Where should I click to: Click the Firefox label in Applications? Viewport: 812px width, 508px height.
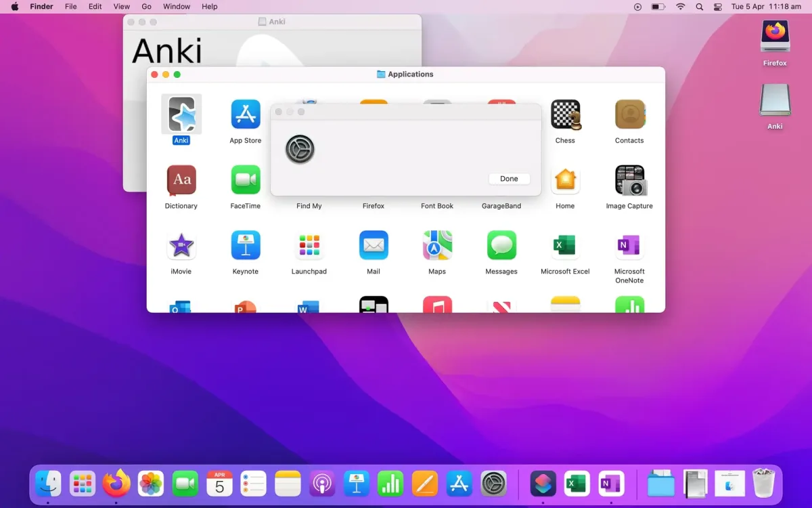tap(374, 206)
